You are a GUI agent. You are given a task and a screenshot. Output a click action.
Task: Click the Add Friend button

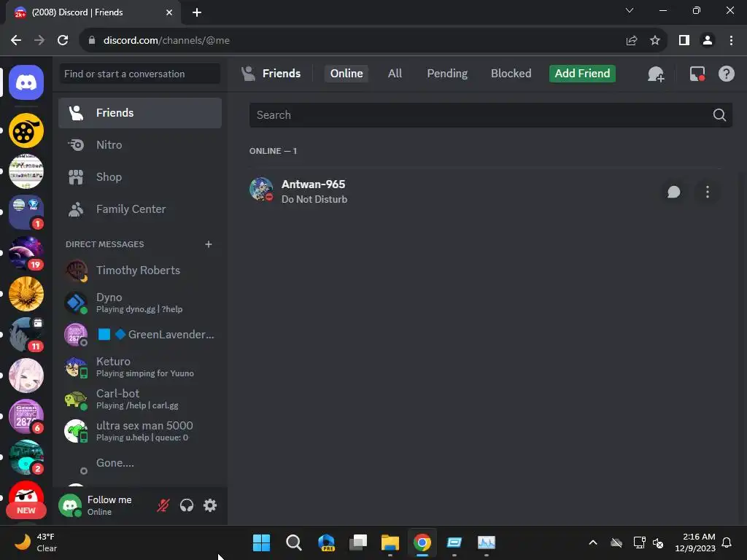tap(582, 74)
